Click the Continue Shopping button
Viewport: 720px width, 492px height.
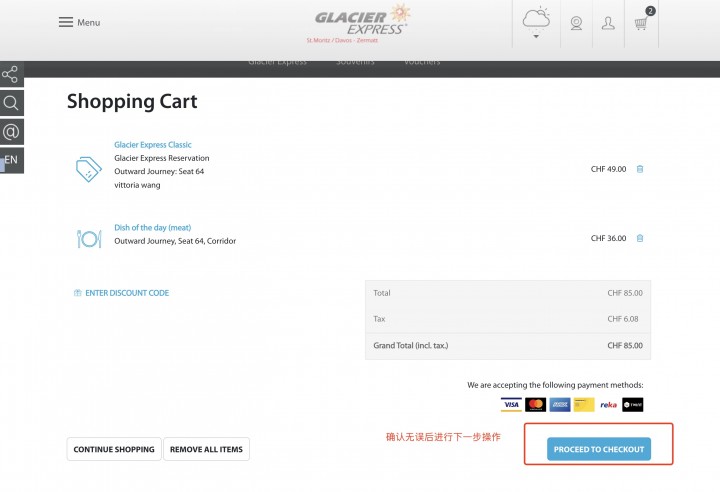114,449
